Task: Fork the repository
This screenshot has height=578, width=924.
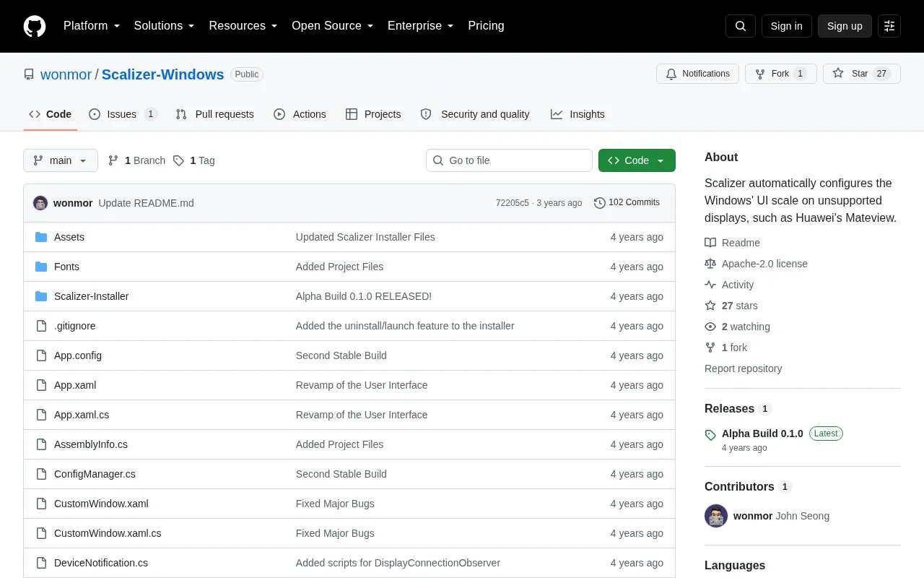Action: pyautogui.click(x=781, y=74)
